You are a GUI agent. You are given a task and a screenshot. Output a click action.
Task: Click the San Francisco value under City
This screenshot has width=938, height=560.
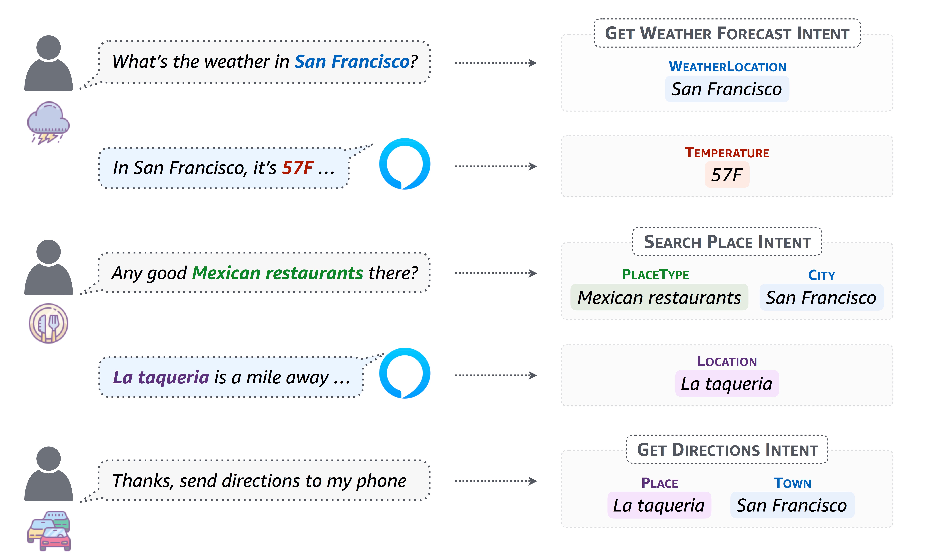821,297
